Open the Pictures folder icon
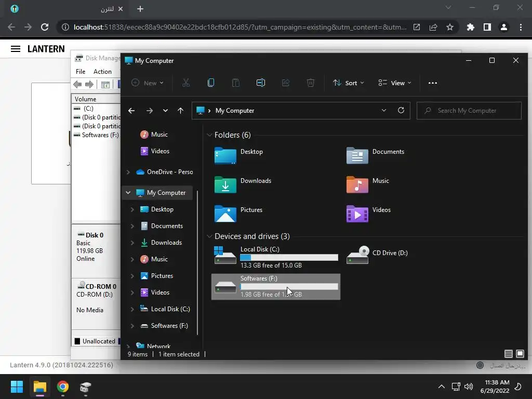The image size is (532, 399). 225,214
